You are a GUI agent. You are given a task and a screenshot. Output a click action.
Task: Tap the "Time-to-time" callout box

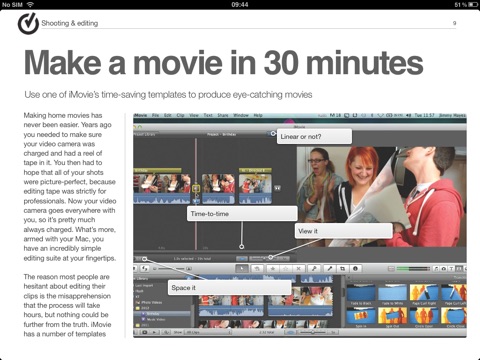pyautogui.click(x=242, y=214)
